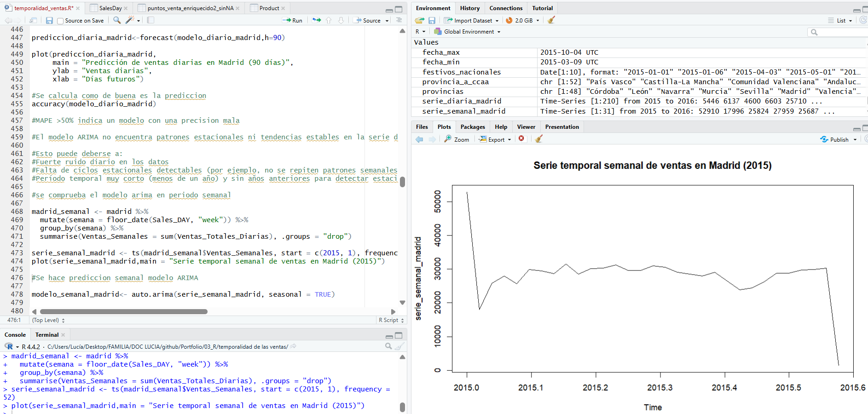Click the compile report notebook icon
Viewport: 868px width, 414px height.
150,20
